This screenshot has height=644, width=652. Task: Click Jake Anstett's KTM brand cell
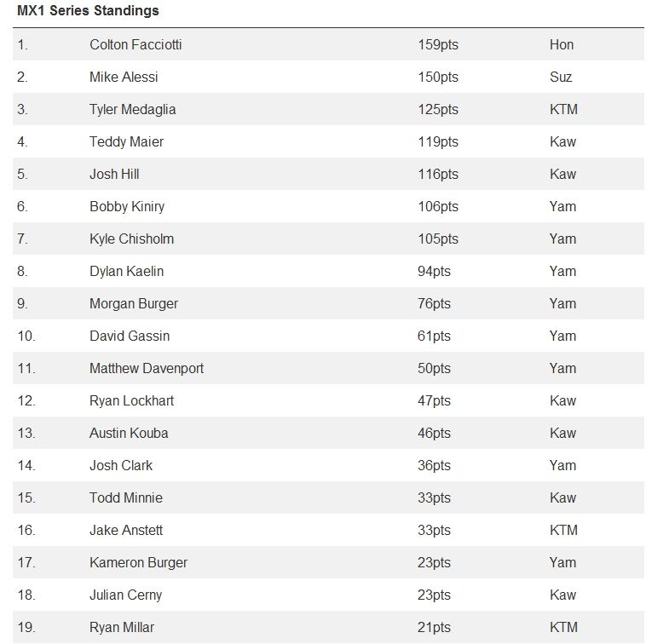pyautogui.click(x=563, y=530)
